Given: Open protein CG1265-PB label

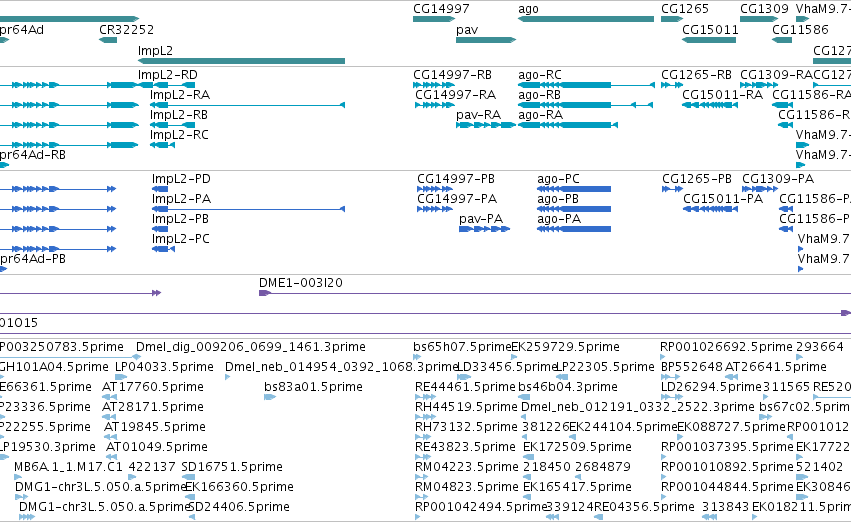Looking at the screenshot, I should coord(697,179).
